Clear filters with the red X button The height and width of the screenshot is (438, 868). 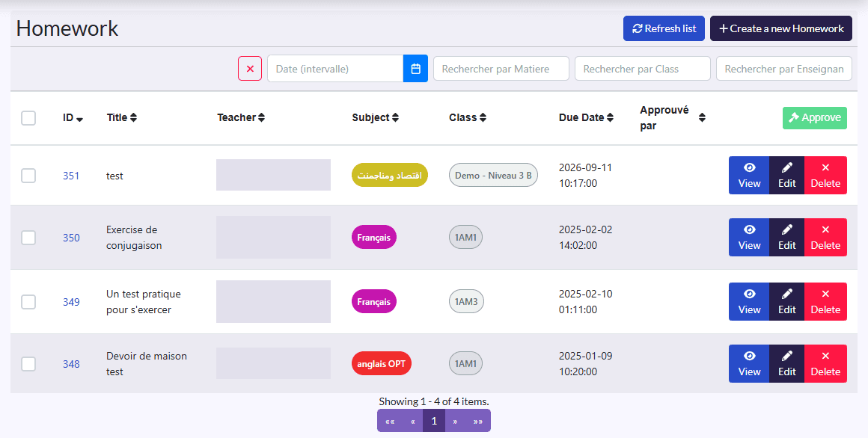[250, 69]
